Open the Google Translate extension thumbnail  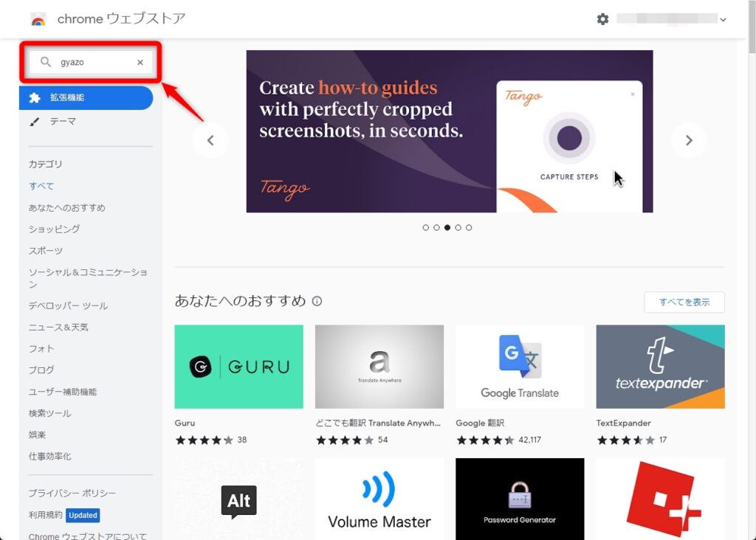[x=520, y=367]
